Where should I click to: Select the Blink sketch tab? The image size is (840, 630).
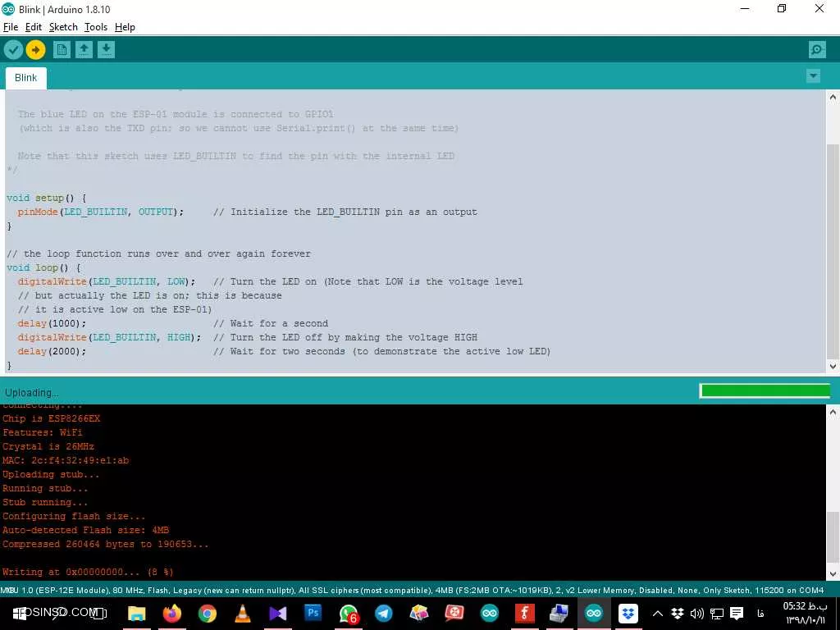(x=25, y=78)
